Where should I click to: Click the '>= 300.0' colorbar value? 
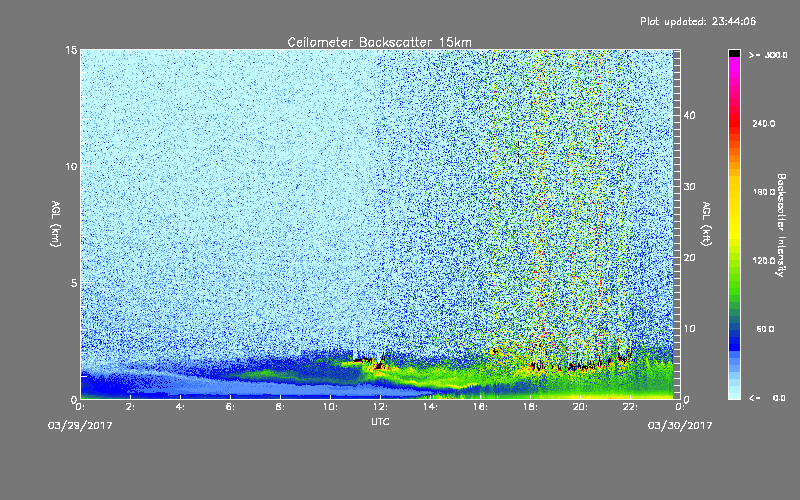click(x=768, y=55)
